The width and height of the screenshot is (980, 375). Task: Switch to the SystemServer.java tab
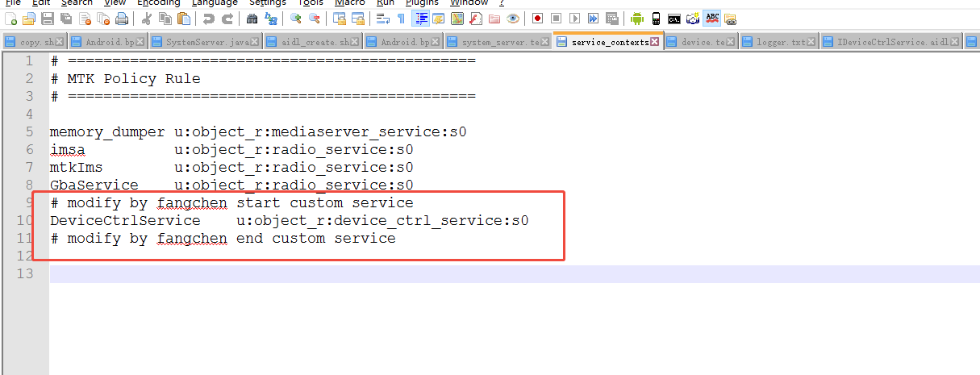(x=205, y=42)
